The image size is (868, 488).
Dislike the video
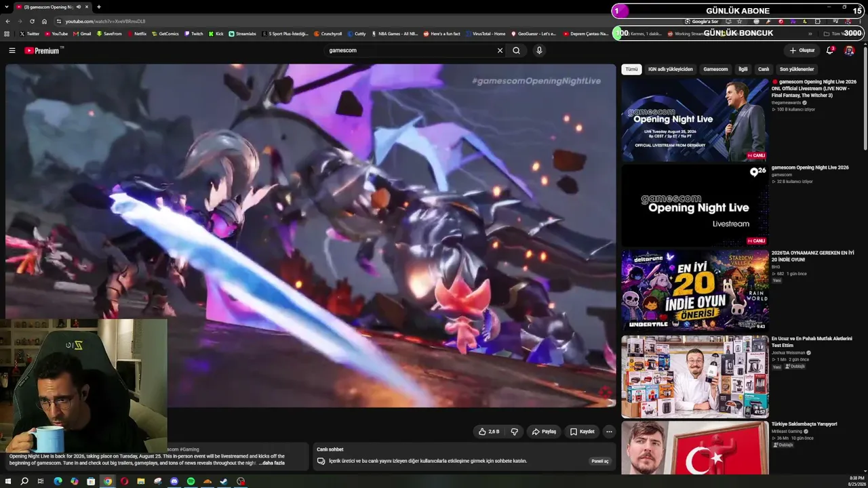pyautogui.click(x=514, y=432)
